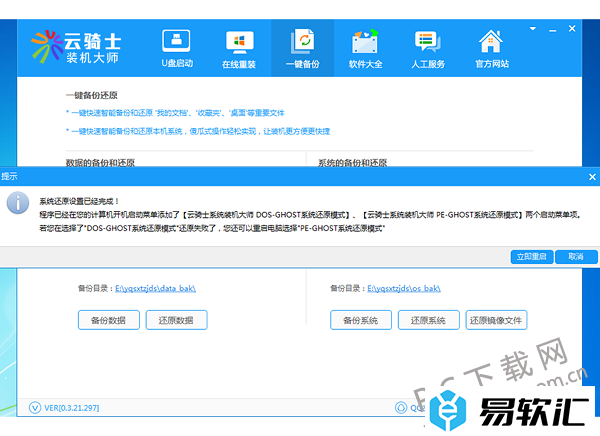Click the 立即重启 button
600x436 pixels.
532,256
